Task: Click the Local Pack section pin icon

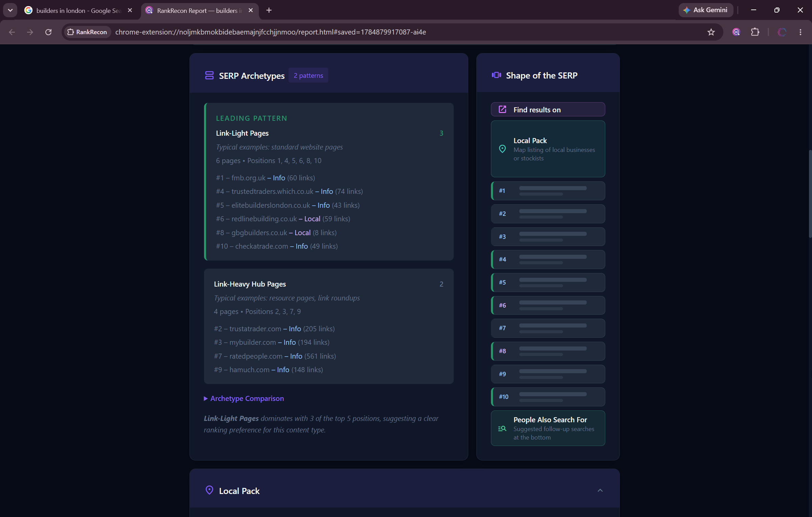Action: click(x=209, y=490)
